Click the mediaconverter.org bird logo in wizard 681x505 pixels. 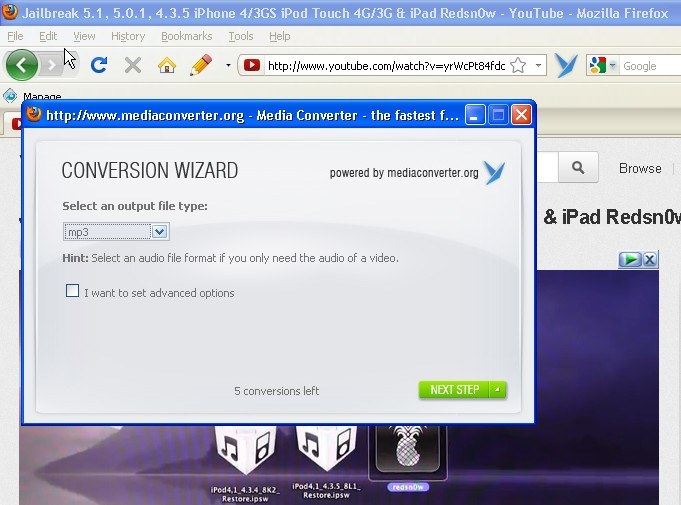[494, 172]
